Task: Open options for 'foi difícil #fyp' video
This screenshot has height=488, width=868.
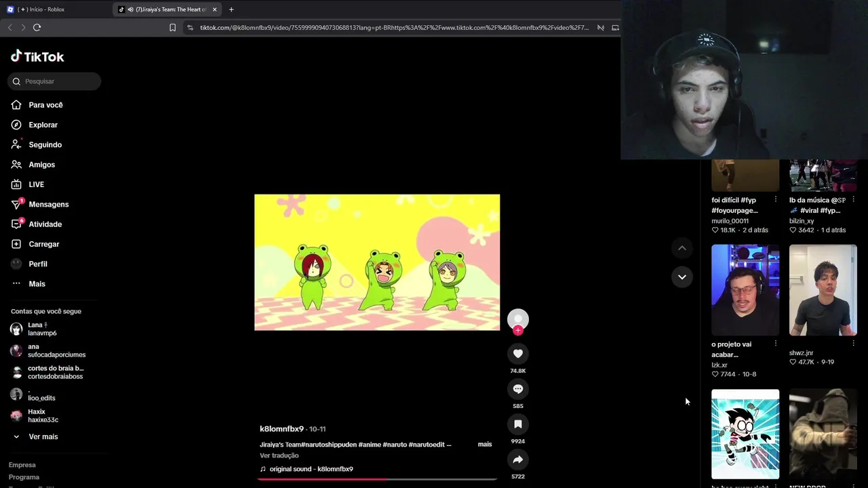Action: tap(775, 200)
